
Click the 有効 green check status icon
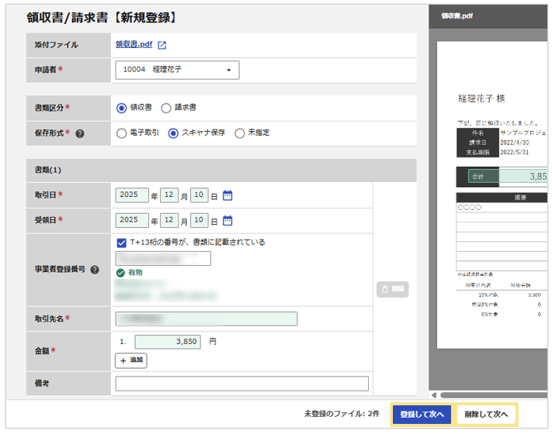[120, 273]
